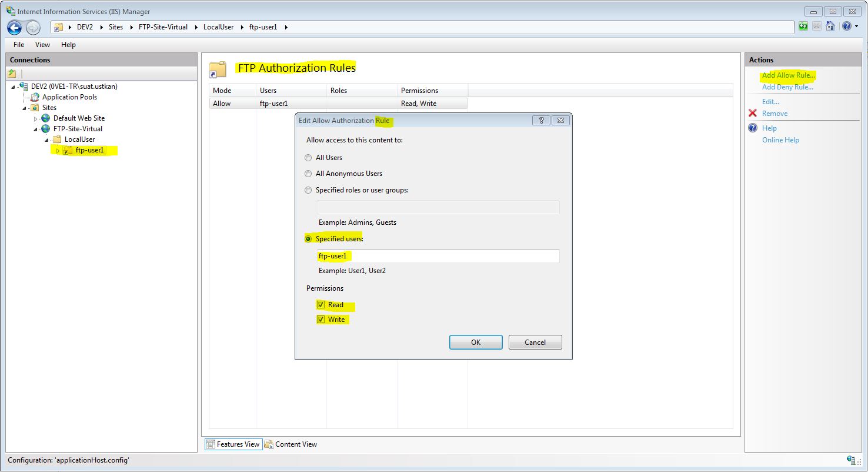Click the Help icon in Actions pane
The width and height of the screenshot is (868, 472).
[x=753, y=128]
